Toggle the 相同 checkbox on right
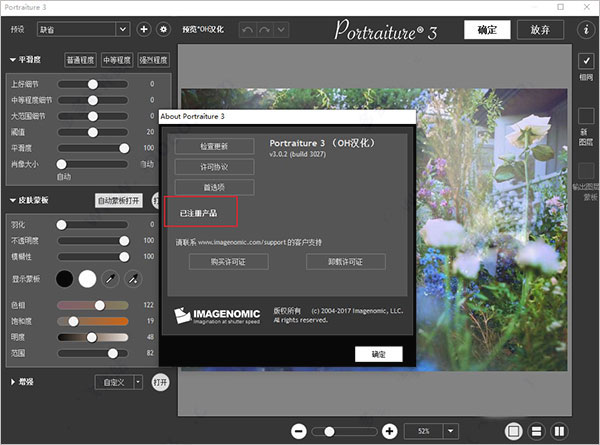The height and width of the screenshot is (445, 600). 586,61
